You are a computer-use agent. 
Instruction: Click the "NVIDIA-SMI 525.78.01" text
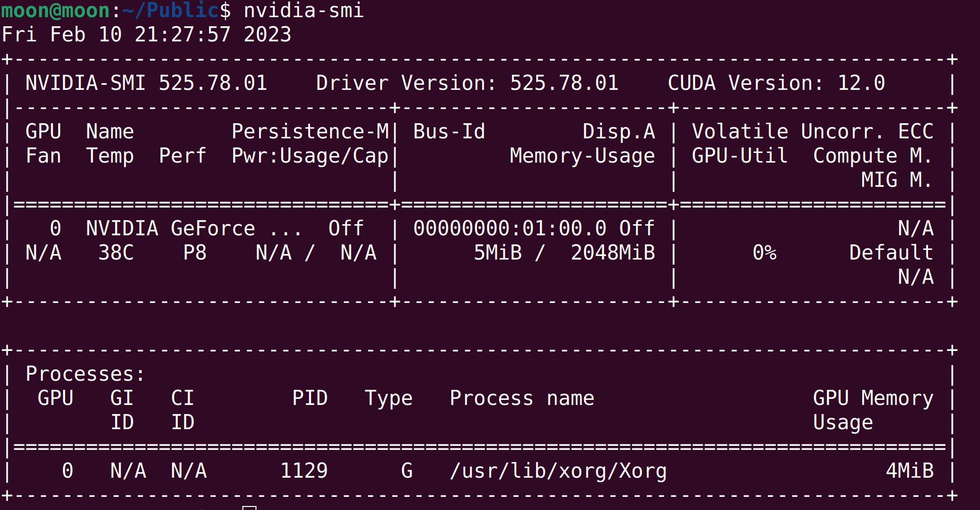(146, 83)
